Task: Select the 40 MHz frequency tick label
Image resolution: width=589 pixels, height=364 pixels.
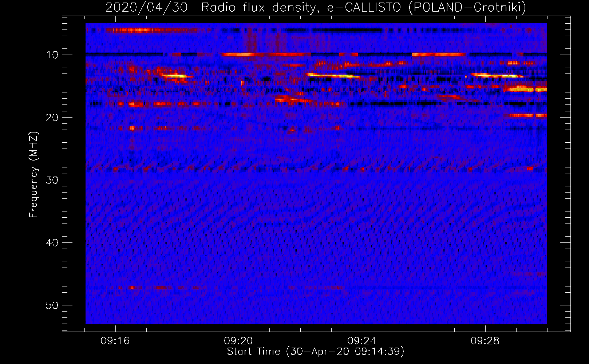Action: pos(52,243)
